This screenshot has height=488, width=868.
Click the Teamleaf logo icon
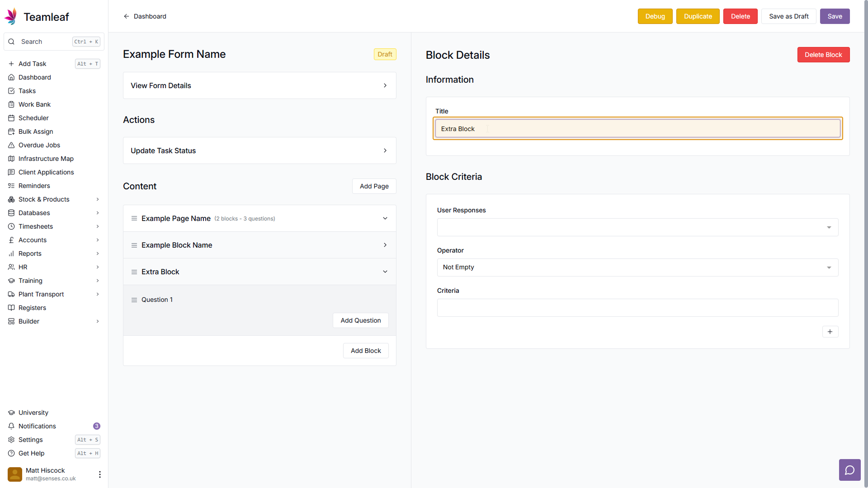coord(11,17)
